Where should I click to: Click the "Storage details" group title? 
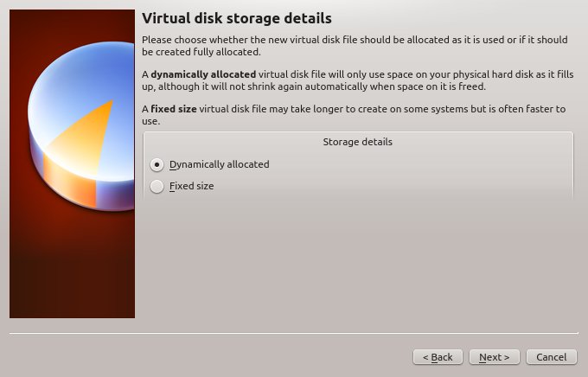pos(358,142)
